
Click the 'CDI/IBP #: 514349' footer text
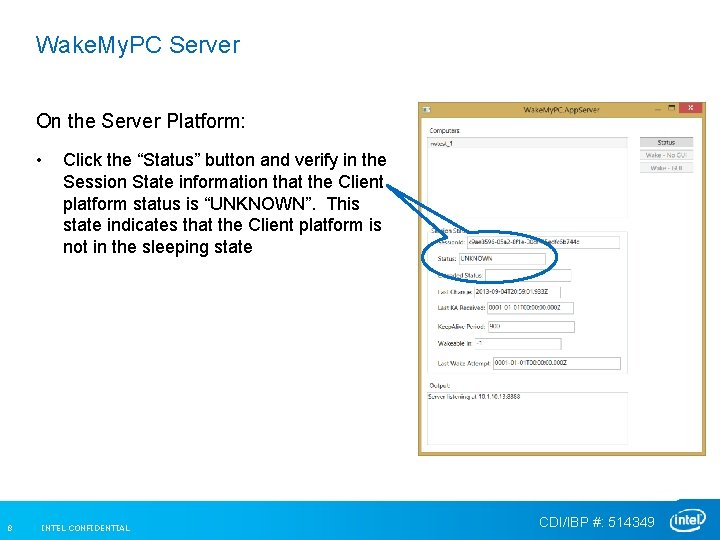tap(597, 522)
